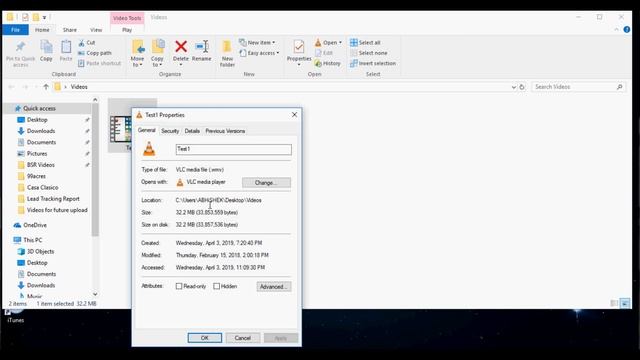The width and height of the screenshot is (640, 360).
Task: Open address bar history dropdown
Action: (513, 87)
